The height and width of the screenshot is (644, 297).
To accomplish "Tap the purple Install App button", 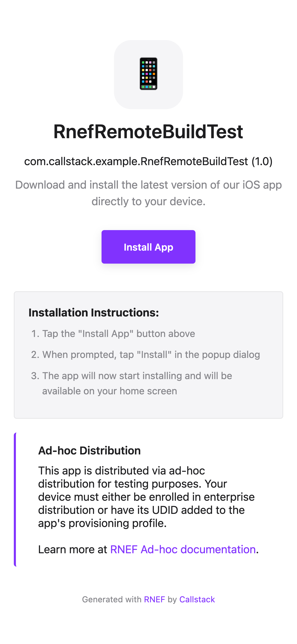I will [x=148, y=247].
